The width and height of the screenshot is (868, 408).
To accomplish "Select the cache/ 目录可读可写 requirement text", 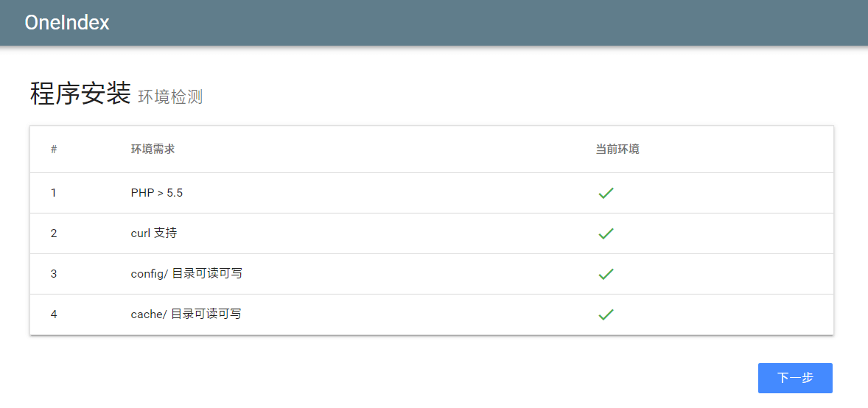I will pyautogui.click(x=186, y=314).
